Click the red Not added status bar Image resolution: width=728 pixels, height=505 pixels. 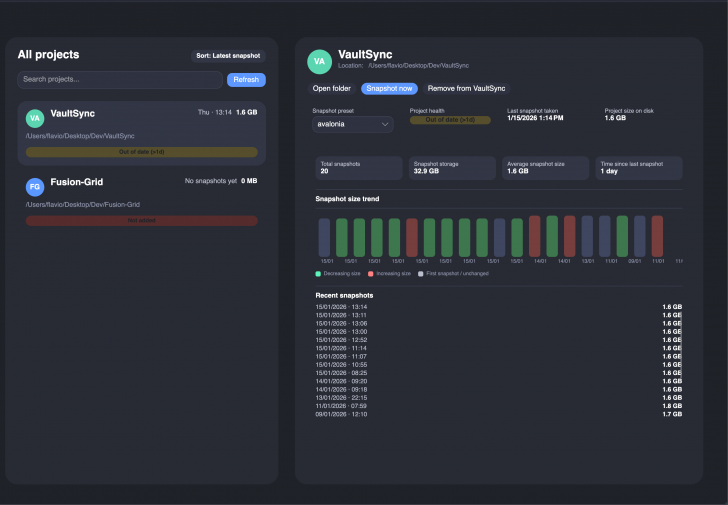click(141, 220)
